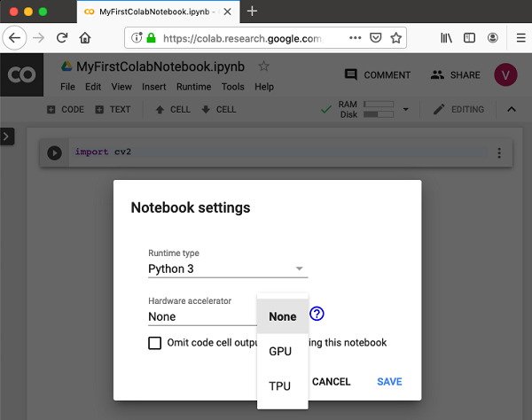Run the import cv2 code cell

[55, 152]
